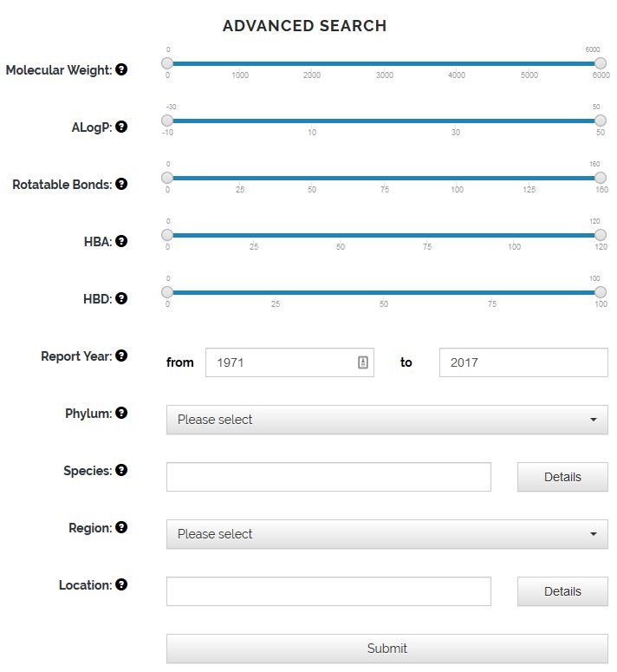The height and width of the screenshot is (672, 617).
Task: Click the Phylum help icon
Action: (x=121, y=413)
